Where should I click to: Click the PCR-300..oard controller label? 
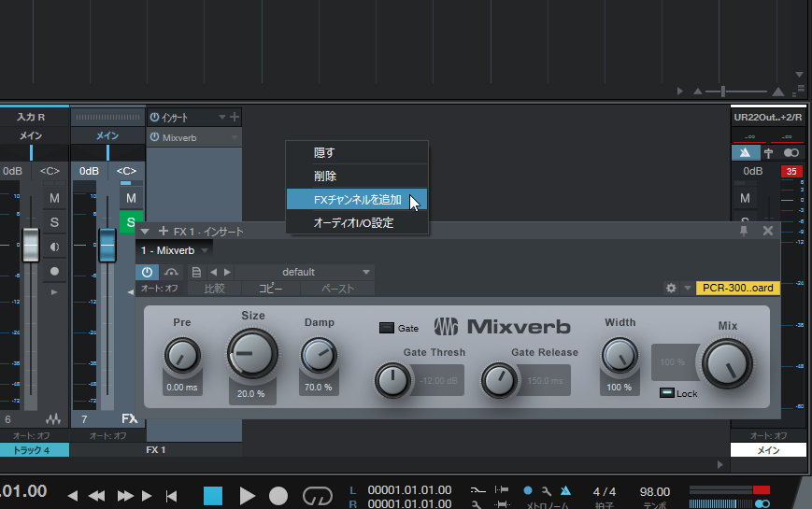[x=738, y=288]
